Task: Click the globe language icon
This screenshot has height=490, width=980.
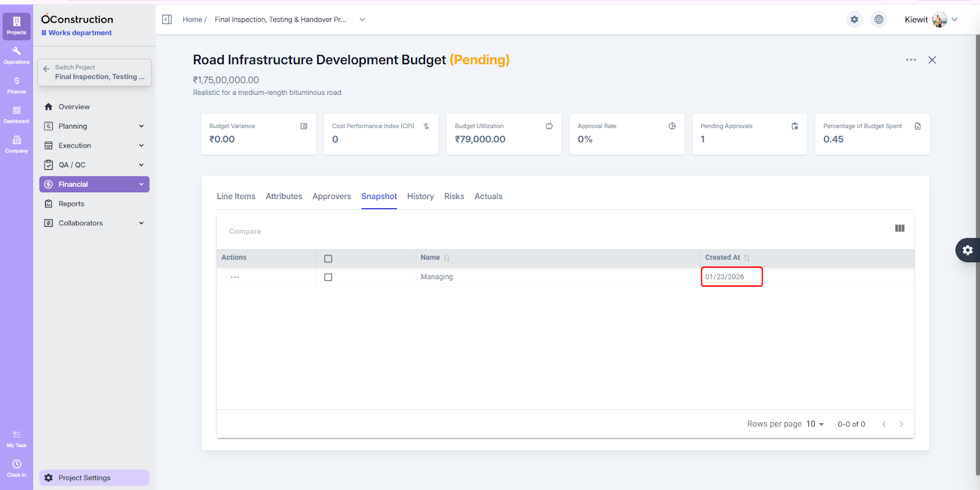Action: click(879, 20)
